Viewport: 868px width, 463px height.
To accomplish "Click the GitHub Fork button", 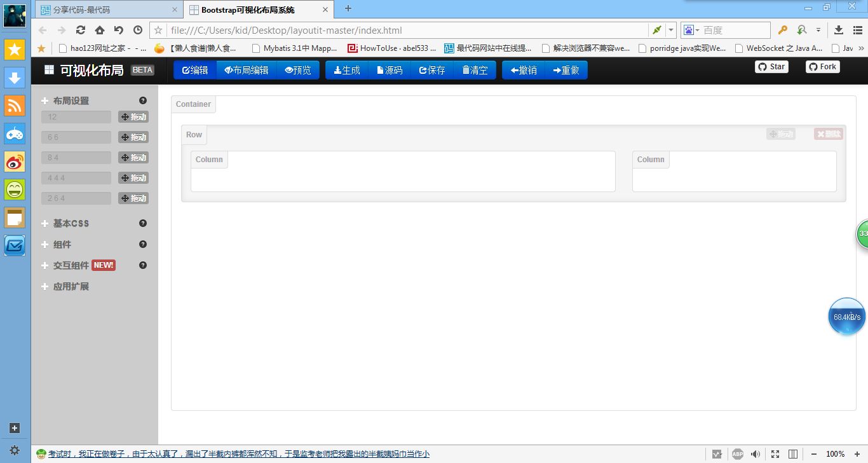I will coord(823,67).
